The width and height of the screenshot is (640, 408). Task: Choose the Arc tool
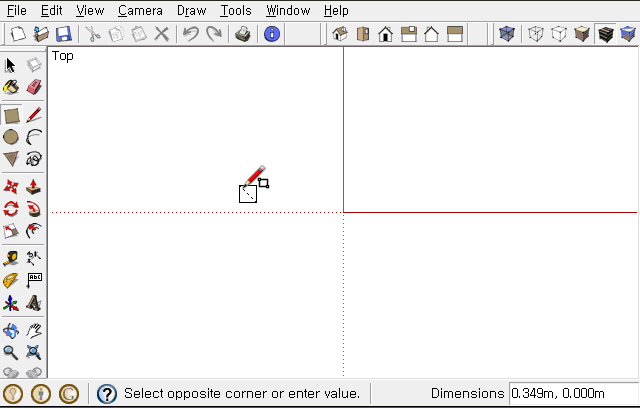tap(34, 137)
